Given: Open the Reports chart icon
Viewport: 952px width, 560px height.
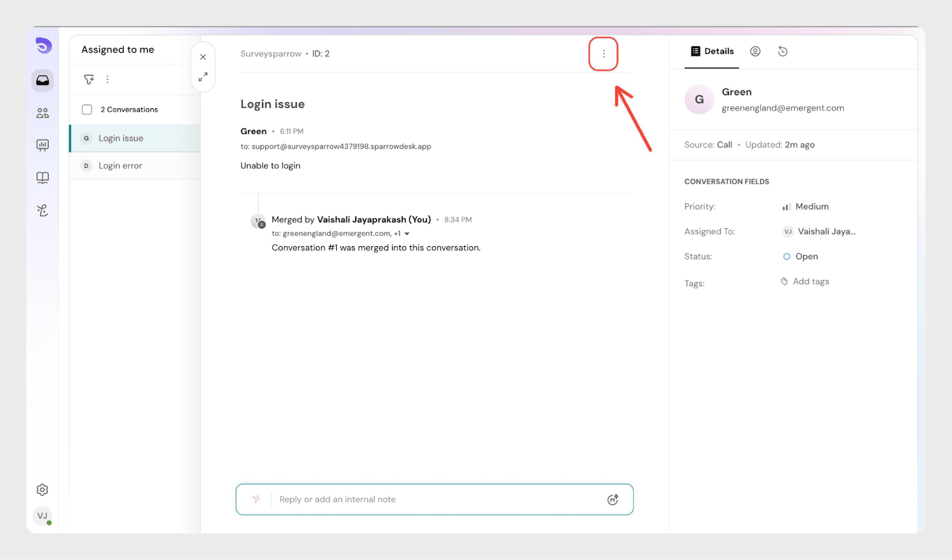Looking at the screenshot, I should 43,145.
